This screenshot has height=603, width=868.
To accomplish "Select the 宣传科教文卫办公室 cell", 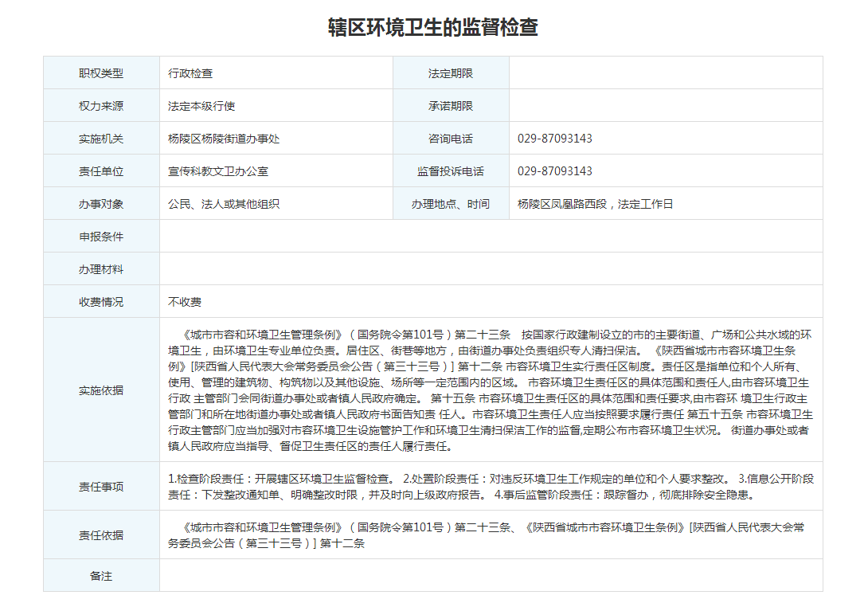I will pyautogui.click(x=218, y=171).
